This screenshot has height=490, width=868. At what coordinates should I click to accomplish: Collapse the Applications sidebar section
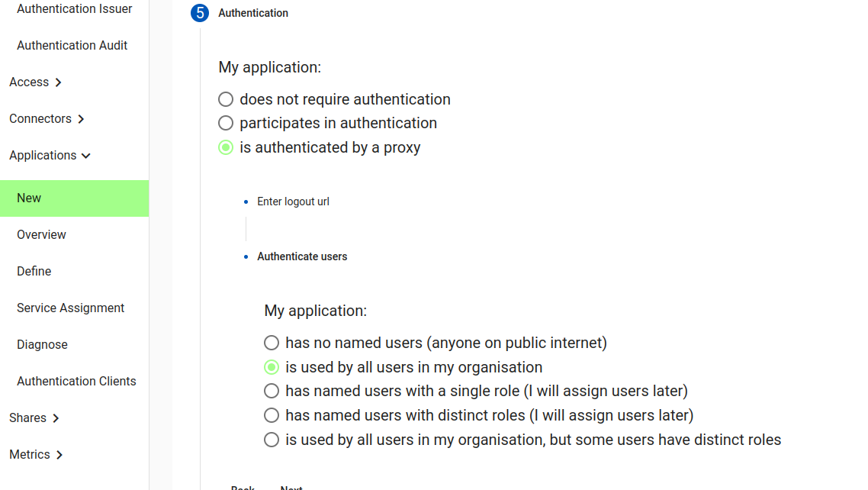click(x=50, y=155)
